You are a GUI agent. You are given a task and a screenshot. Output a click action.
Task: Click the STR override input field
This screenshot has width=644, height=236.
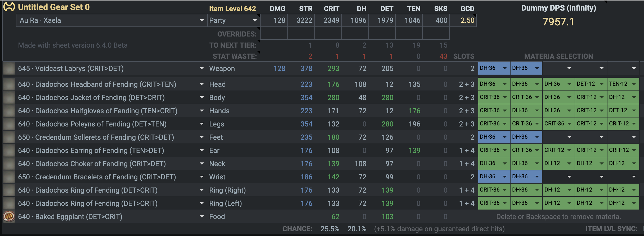(301, 34)
